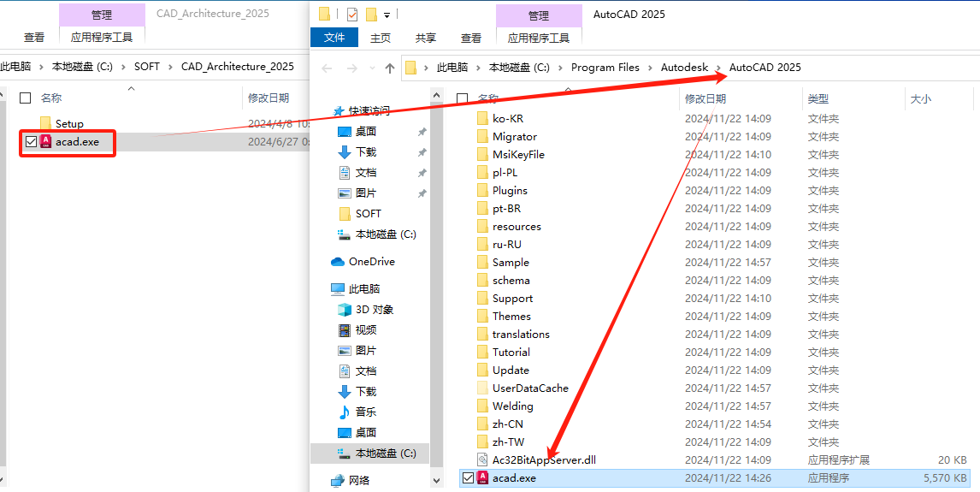The image size is (980, 492).
Task: Open the Setup folder icon
Action: coord(45,123)
